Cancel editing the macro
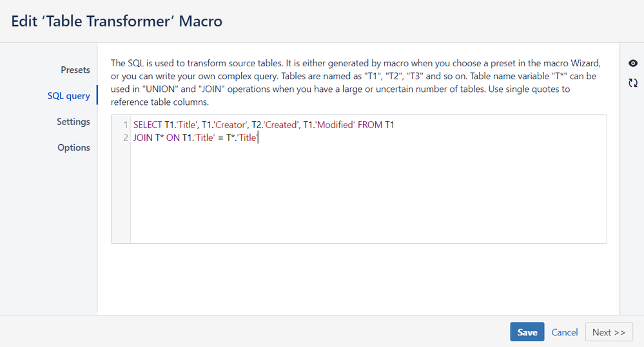This screenshot has height=347, width=644. tap(564, 332)
